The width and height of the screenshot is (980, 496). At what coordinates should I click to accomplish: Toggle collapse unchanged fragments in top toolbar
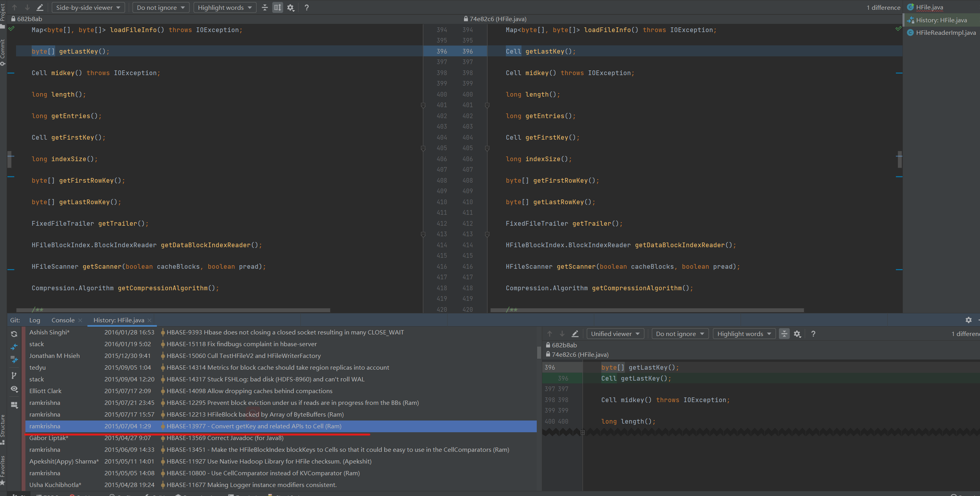pyautogui.click(x=265, y=7)
